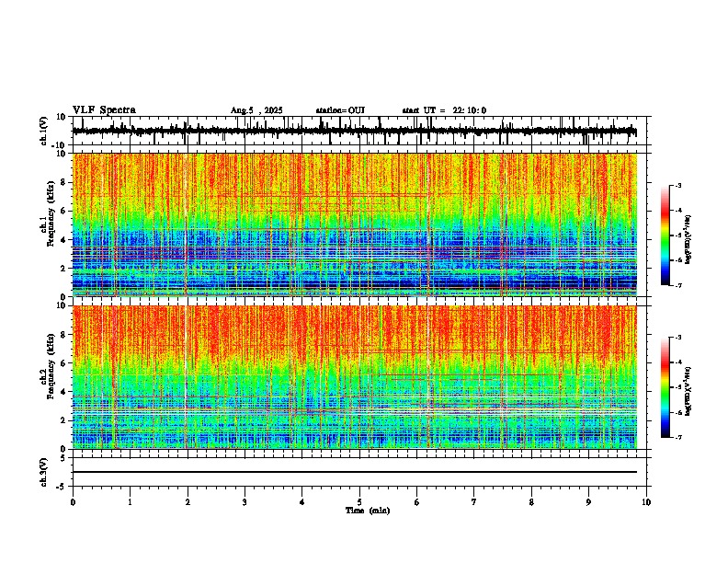This screenshot has height=563, width=728.
Task: Click the ch.2 color bar unit label
Action: pyautogui.click(x=688, y=391)
